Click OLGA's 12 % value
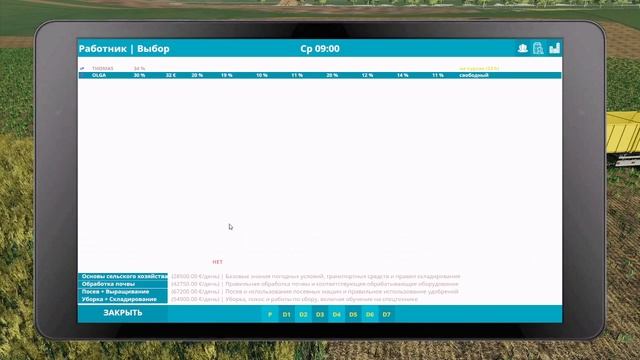Screen dimensions: 640x360 pos(367,75)
